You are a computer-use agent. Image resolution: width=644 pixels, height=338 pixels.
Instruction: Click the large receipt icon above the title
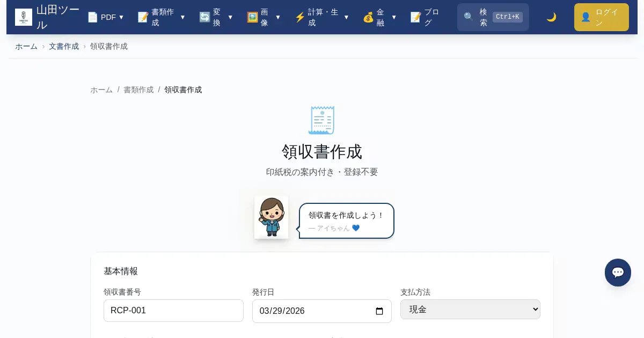tap(321, 120)
